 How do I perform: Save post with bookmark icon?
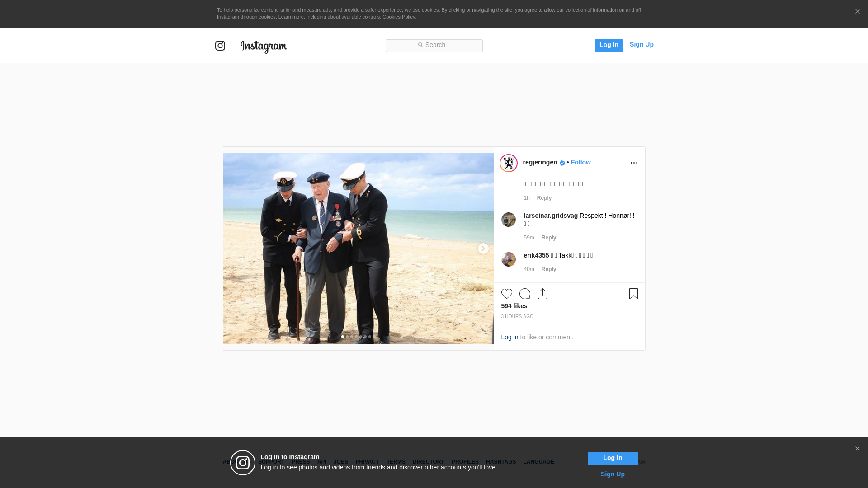[633, 294]
